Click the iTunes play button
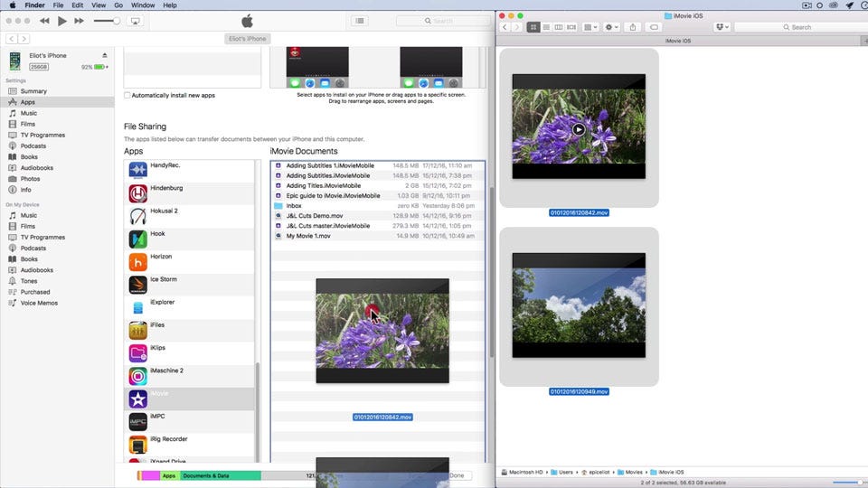The width and height of the screenshot is (868, 488). [x=62, y=21]
